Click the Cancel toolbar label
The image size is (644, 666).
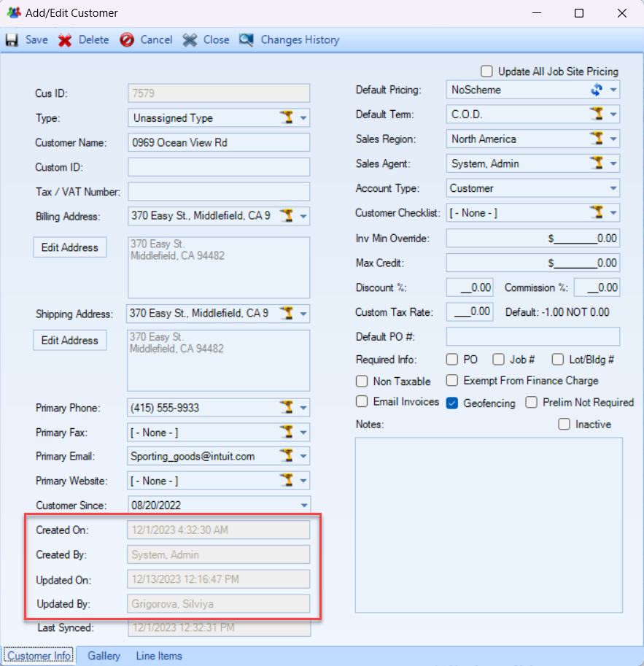pos(156,40)
